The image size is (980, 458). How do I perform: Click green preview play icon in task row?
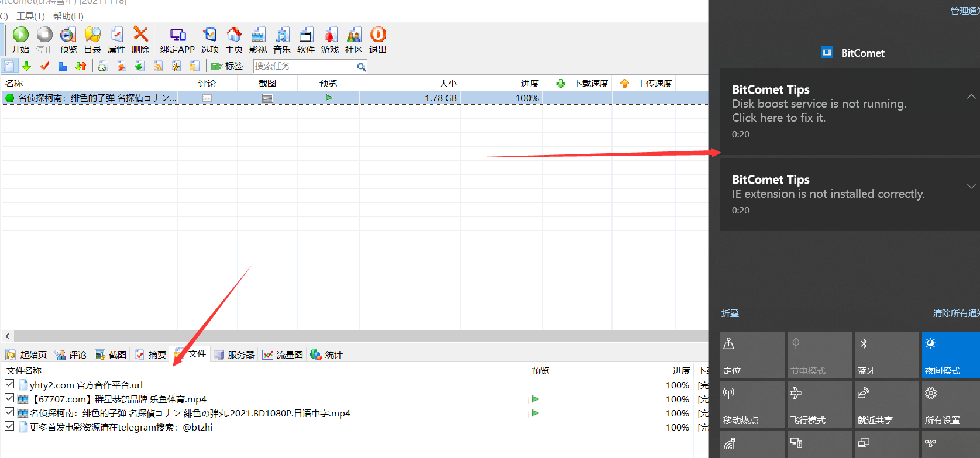coord(329,98)
